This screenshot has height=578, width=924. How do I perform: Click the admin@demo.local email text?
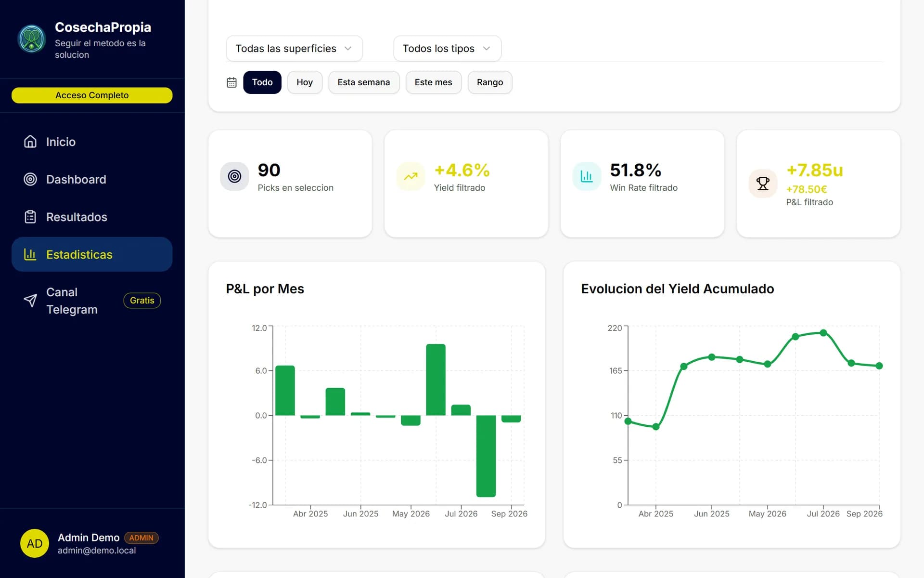tap(97, 551)
